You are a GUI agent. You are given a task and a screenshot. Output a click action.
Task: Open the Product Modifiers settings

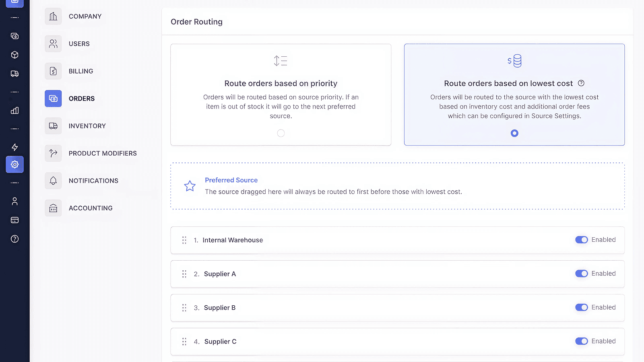pos(102,153)
